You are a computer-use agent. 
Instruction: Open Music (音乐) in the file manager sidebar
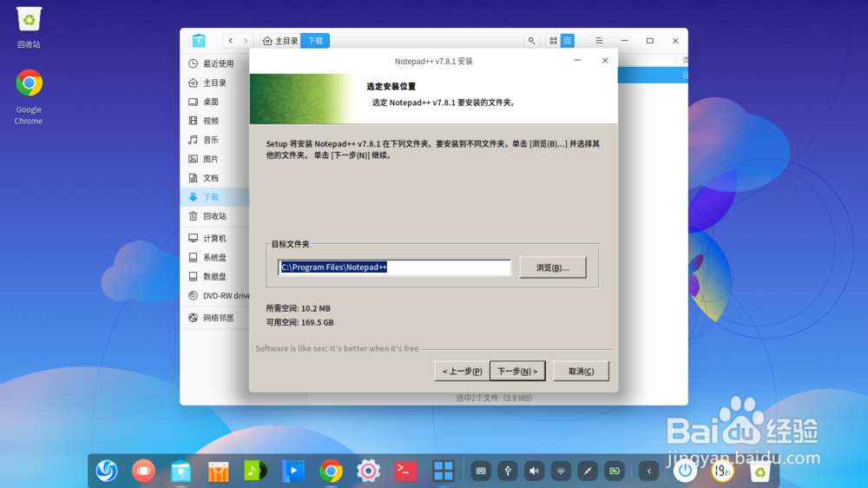click(214, 140)
